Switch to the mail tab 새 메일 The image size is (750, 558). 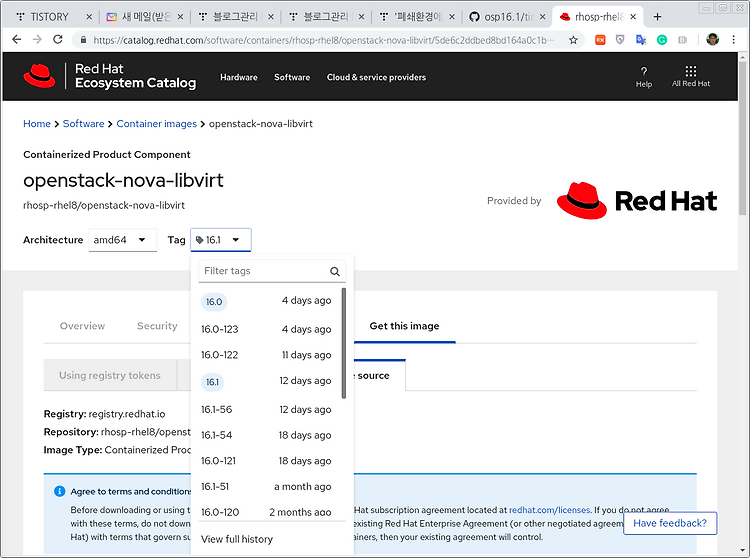coord(143,17)
